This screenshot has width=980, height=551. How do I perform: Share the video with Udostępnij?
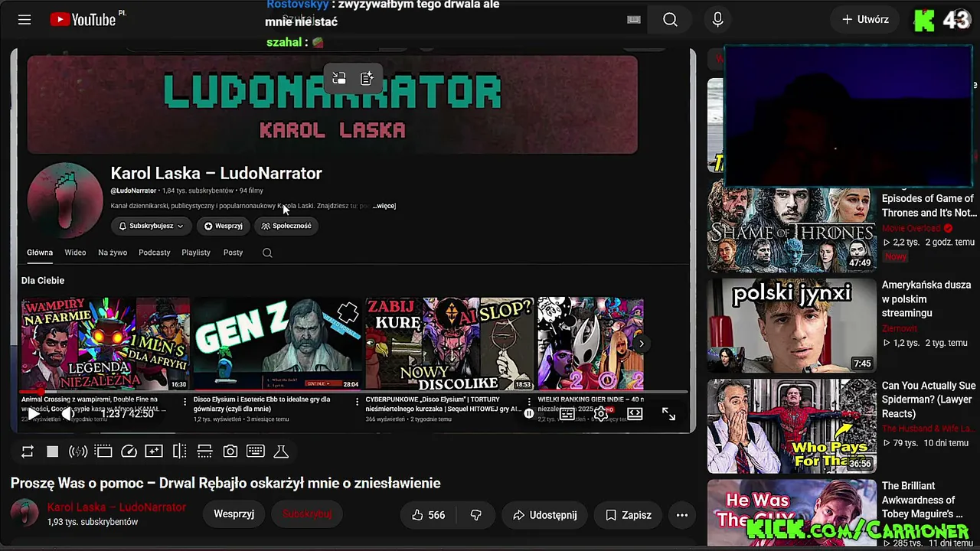pyautogui.click(x=544, y=515)
